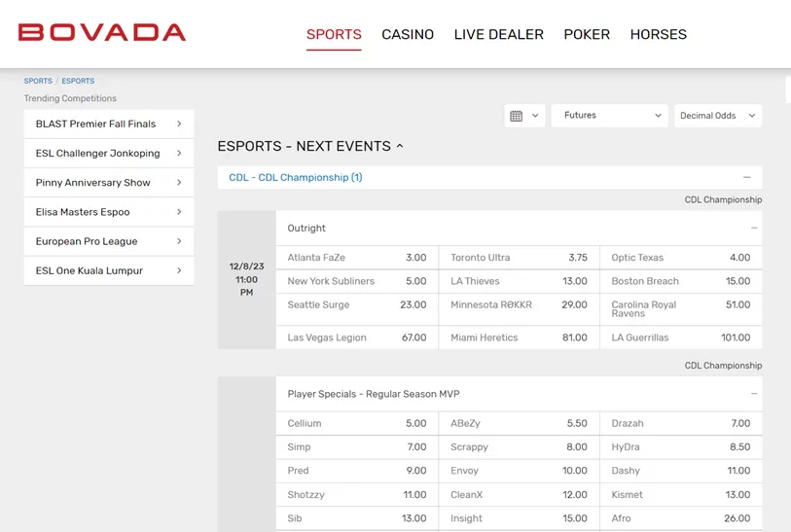Open the Futures dropdown

609,116
